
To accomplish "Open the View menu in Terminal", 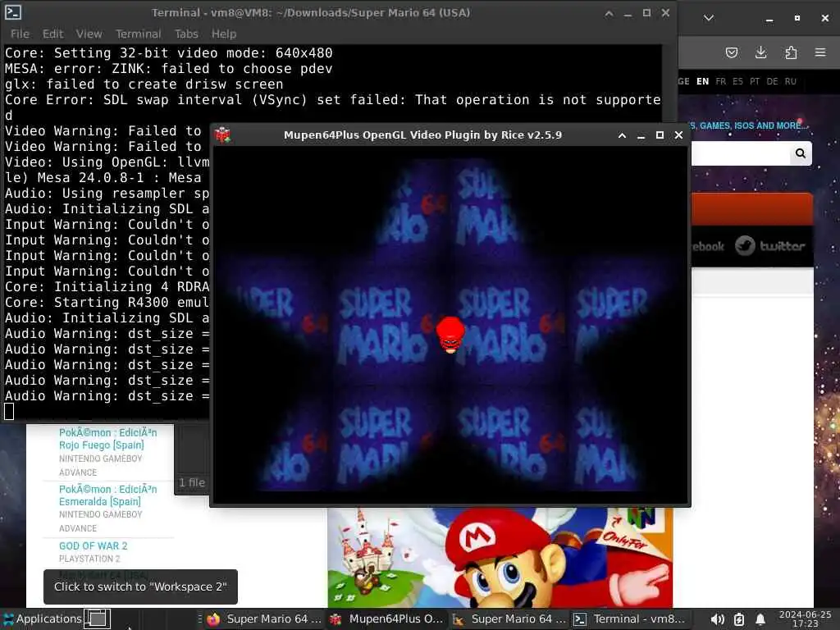I will (x=89, y=34).
